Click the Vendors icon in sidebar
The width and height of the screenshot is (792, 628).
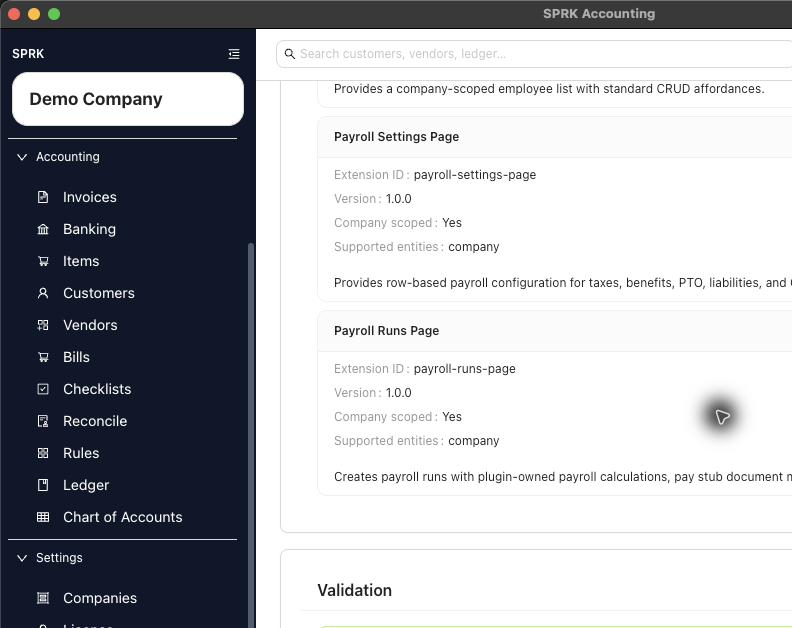click(43, 325)
